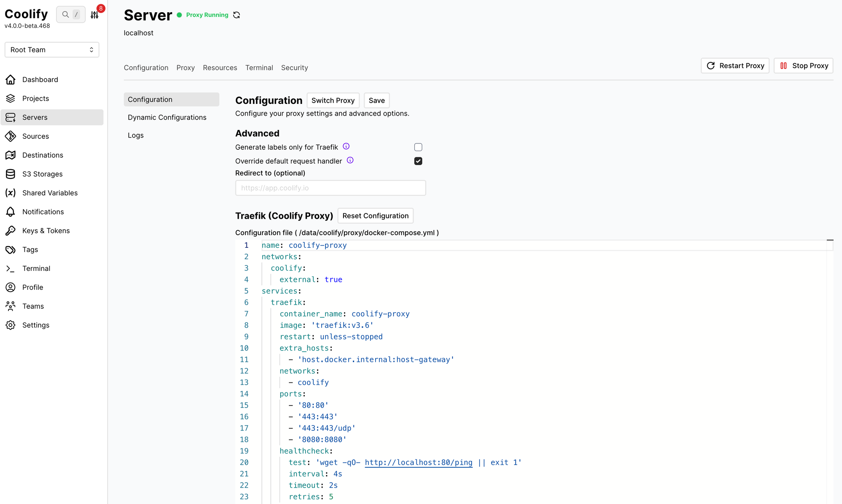Click the Reset Configuration button
842x504 pixels.
375,216
